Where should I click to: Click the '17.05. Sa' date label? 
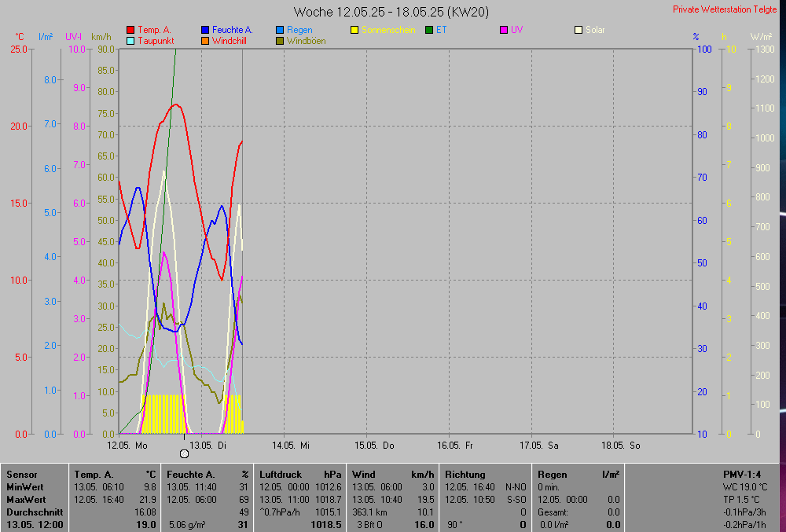[x=539, y=446]
